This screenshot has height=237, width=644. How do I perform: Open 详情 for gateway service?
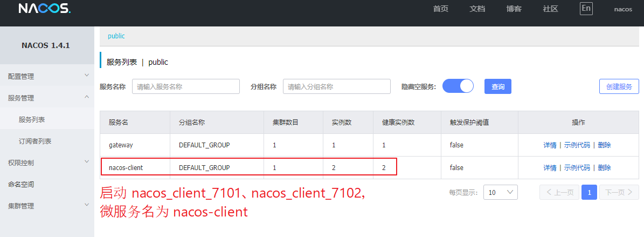pyautogui.click(x=550, y=145)
